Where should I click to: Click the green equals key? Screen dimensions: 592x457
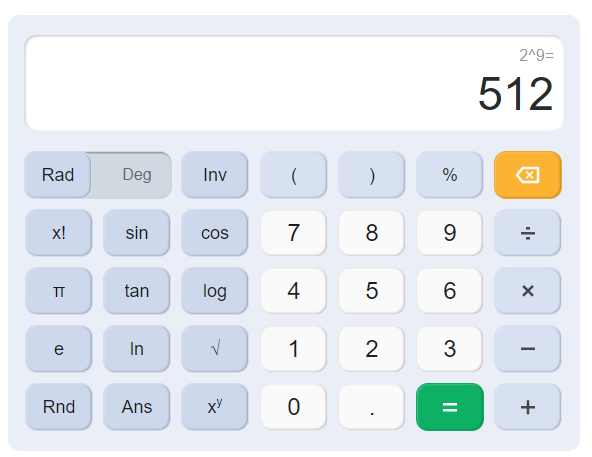[x=450, y=407]
